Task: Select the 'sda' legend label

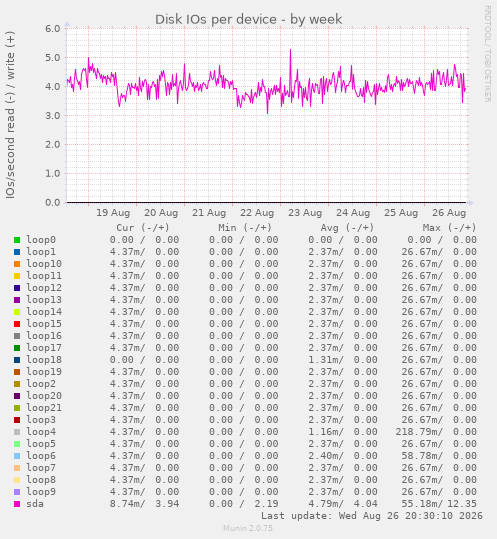Action: click(35, 504)
